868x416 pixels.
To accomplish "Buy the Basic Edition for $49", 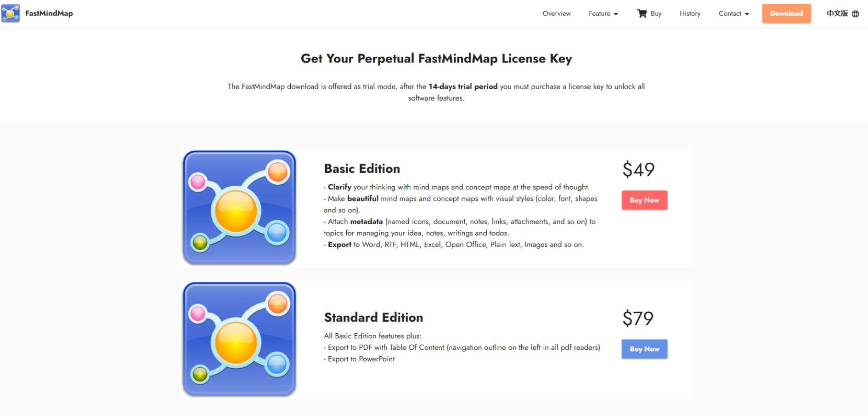I will (644, 200).
